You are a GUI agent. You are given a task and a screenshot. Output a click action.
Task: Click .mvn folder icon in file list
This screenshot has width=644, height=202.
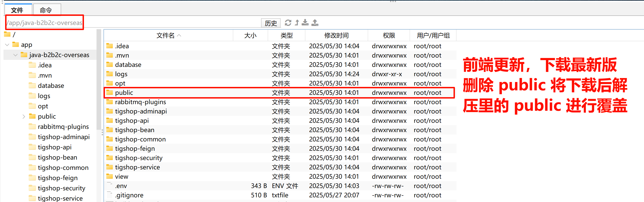[109, 55]
